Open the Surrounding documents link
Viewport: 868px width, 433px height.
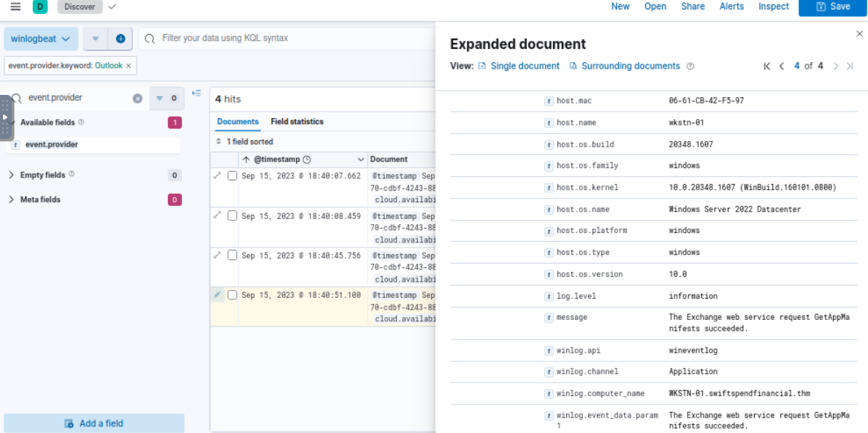[x=630, y=66]
